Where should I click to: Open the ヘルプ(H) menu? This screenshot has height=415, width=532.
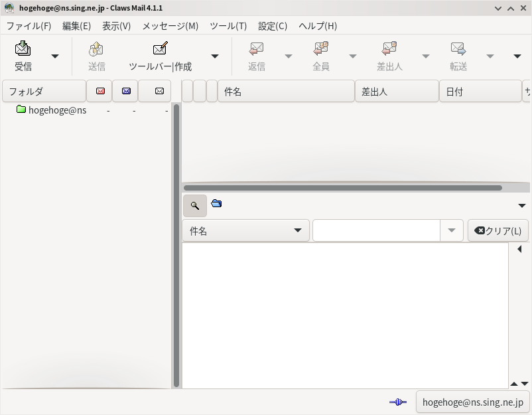coord(318,26)
